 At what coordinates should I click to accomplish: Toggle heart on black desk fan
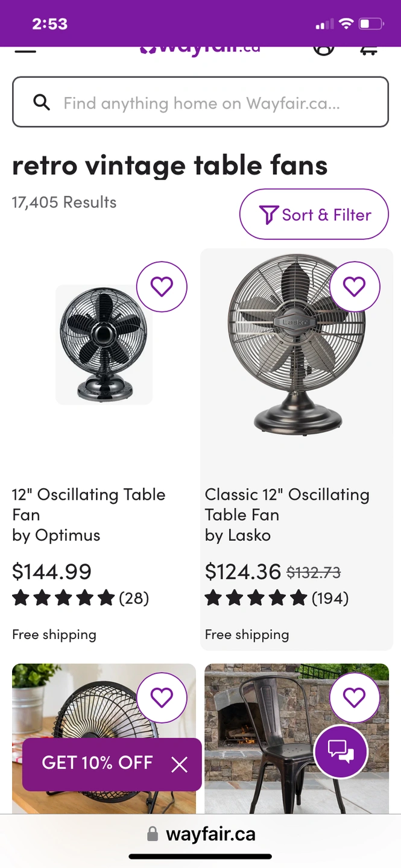click(162, 697)
